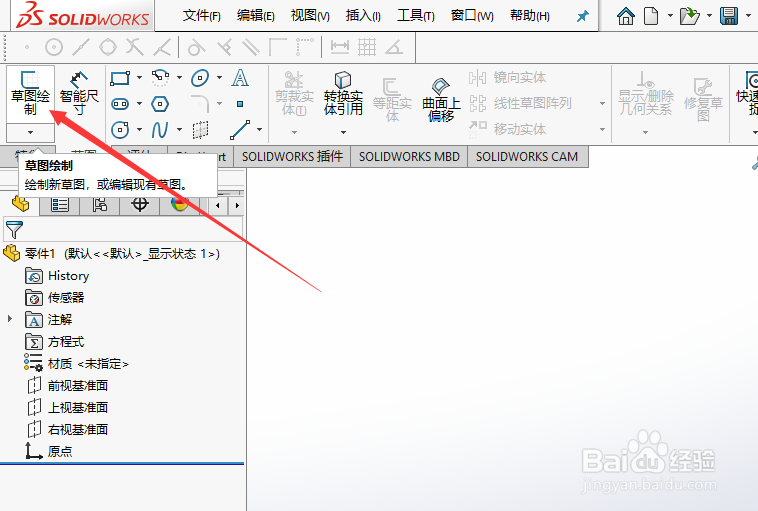Viewport: 758px width, 511px height.
Task: Expand the slot tool dropdown arrow
Action: 139,104
